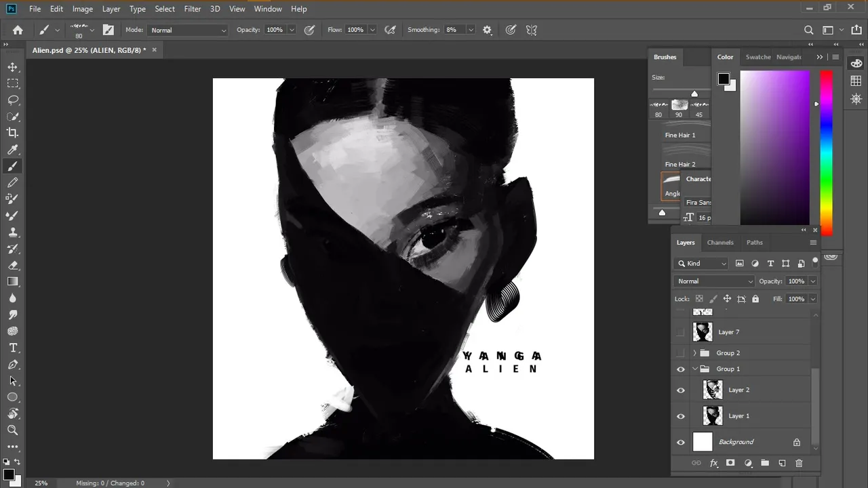Open the Opacity dropdown in options bar
The width and height of the screenshot is (868, 488).
(x=292, y=30)
